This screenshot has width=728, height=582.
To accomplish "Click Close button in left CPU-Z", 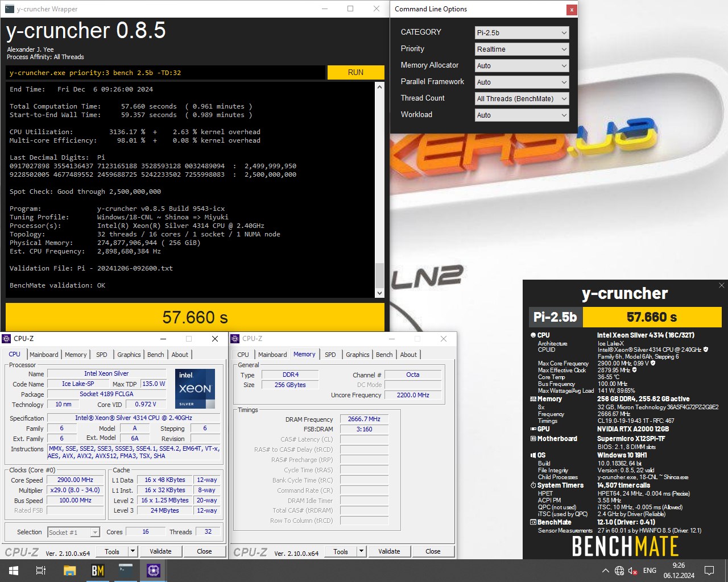I will (204, 551).
